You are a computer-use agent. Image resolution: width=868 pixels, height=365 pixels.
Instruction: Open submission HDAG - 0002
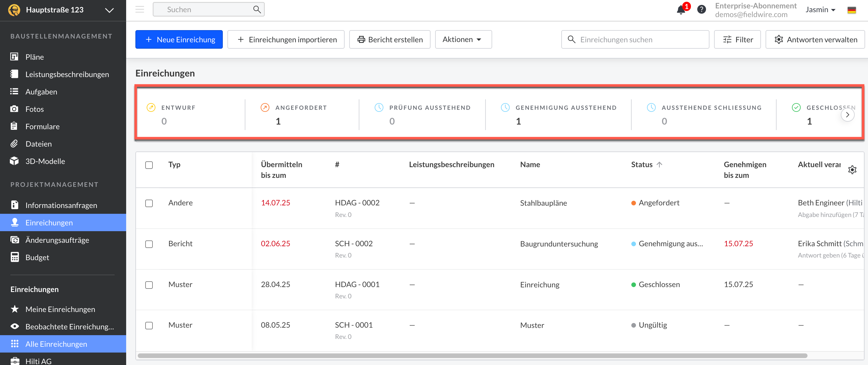[357, 203]
